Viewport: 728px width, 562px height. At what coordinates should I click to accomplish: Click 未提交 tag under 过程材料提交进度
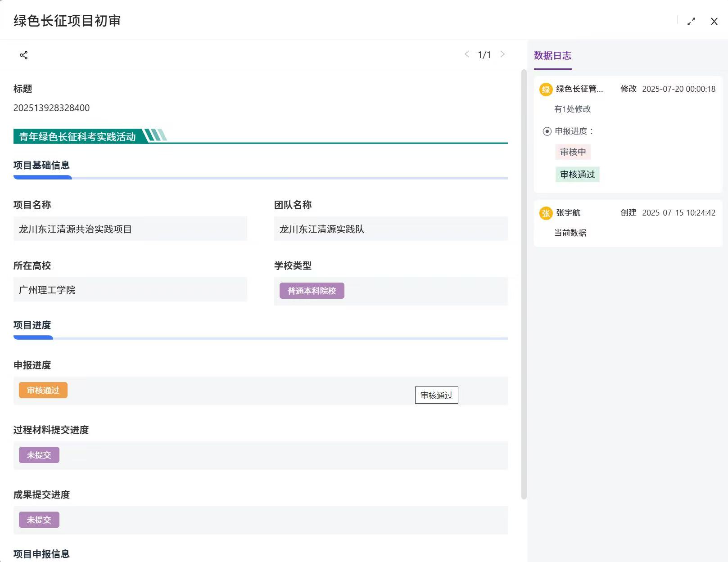click(x=39, y=455)
